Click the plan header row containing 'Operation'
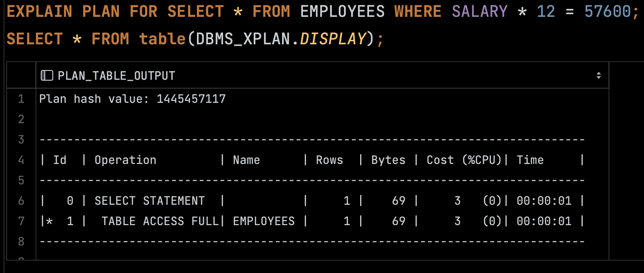This screenshot has width=644, height=273. pos(322,160)
